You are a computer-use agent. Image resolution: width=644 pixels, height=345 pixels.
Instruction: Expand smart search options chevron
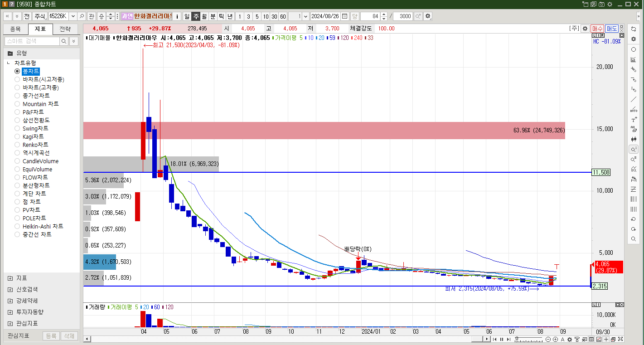73,41
